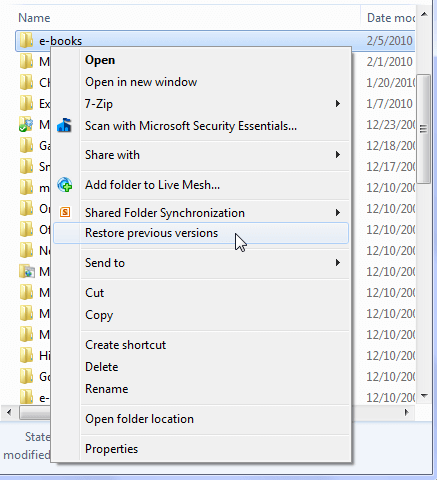The width and height of the screenshot is (437, 480).
Task: Click the folder icon dated 1/7/2010
Action: 26,103
